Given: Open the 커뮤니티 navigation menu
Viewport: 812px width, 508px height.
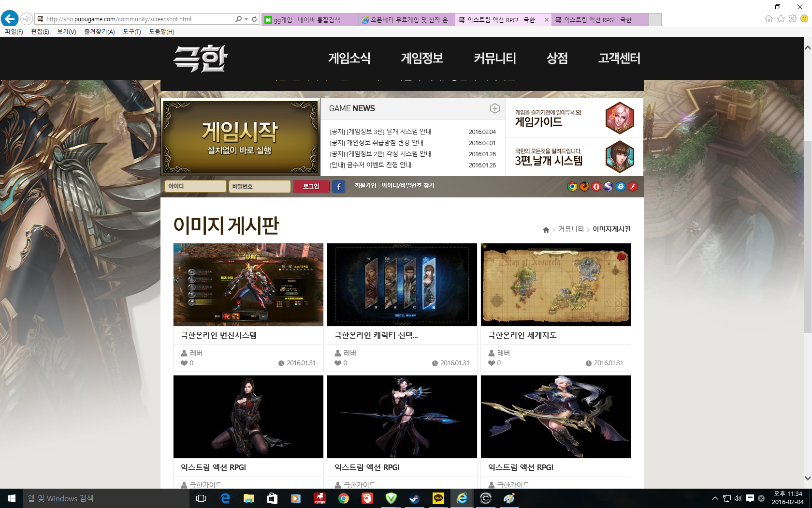Looking at the screenshot, I should pyautogui.click(x=495, y=59).
